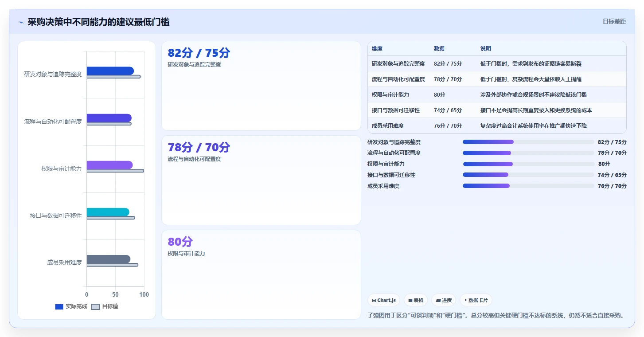Click the gray 成员采用难度 actual bar in chart
This screenshot has height=337, width=644.
coord(109,259)
